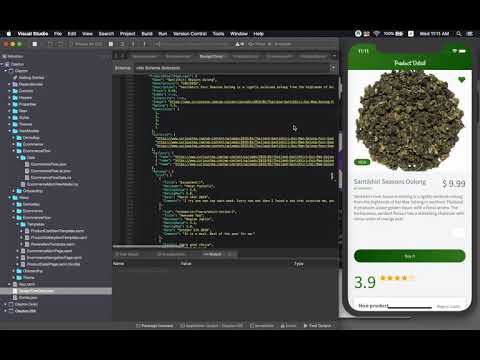The height and width of the screenshot is (360, 480).
Task: Open the Build menu
Action: click(147, 34)
